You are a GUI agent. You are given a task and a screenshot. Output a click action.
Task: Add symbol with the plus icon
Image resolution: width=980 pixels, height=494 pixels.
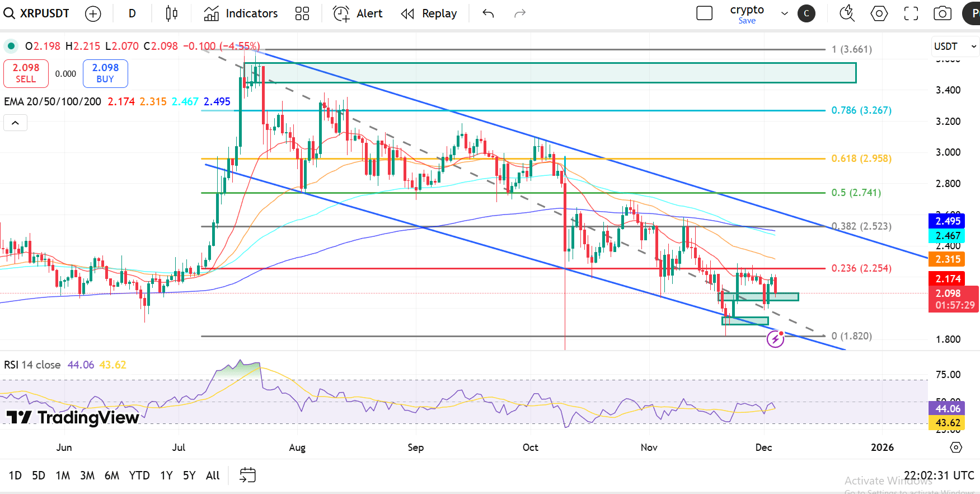[x=93, y=13]
